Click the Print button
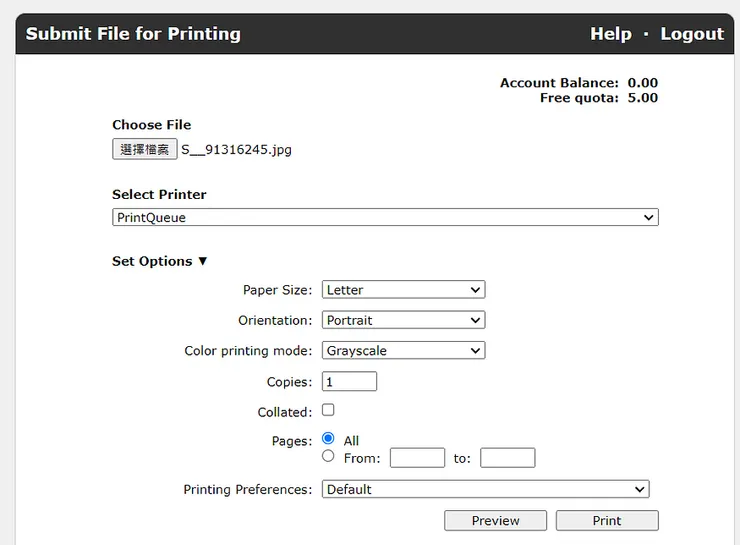This screenshot has height=545, width=740. tap(607, 520)
